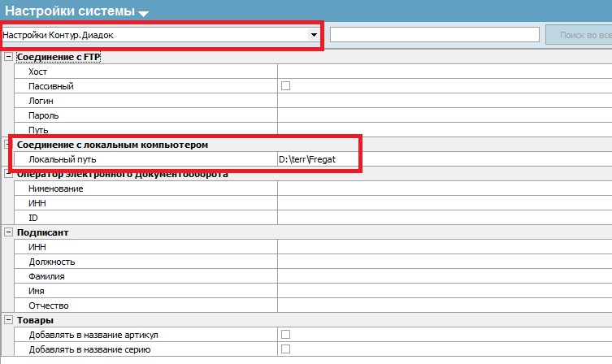Click the Пароль value field

pos(445,115)
